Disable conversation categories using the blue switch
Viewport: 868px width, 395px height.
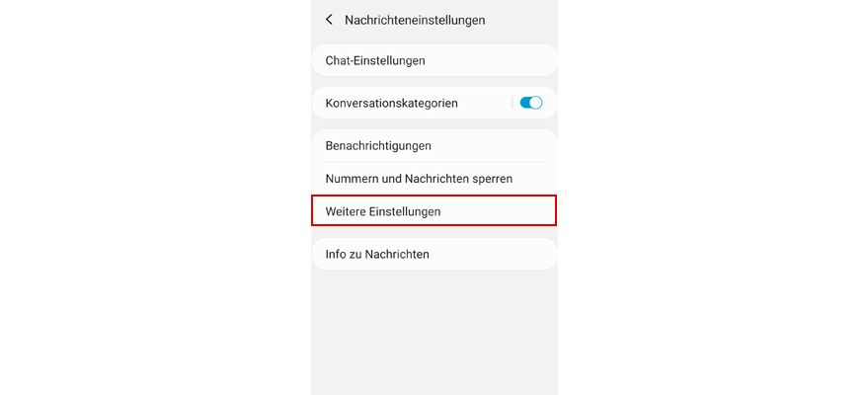(x=531, y=103)
